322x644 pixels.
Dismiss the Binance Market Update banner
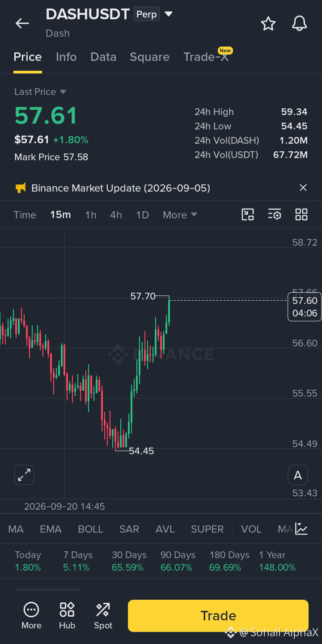tap(303, 188)
